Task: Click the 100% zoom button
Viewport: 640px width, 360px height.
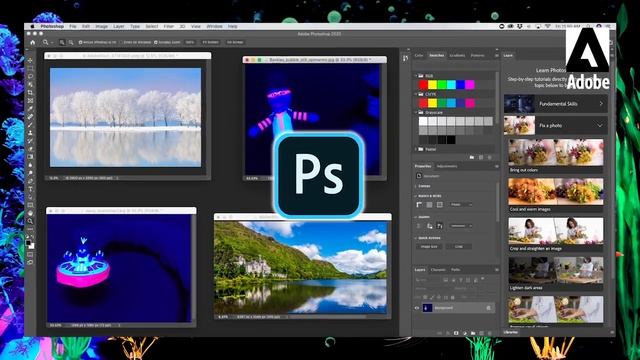Action: point(190,42)
